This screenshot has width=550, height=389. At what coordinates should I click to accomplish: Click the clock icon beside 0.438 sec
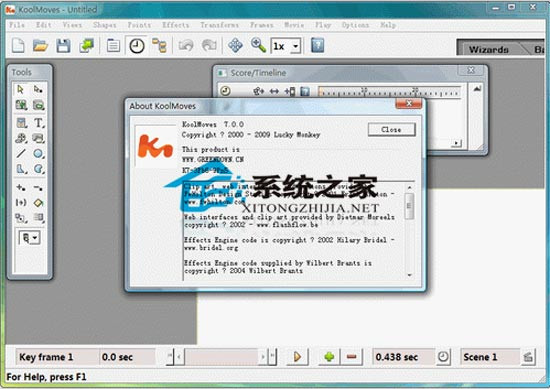point(443,357)
